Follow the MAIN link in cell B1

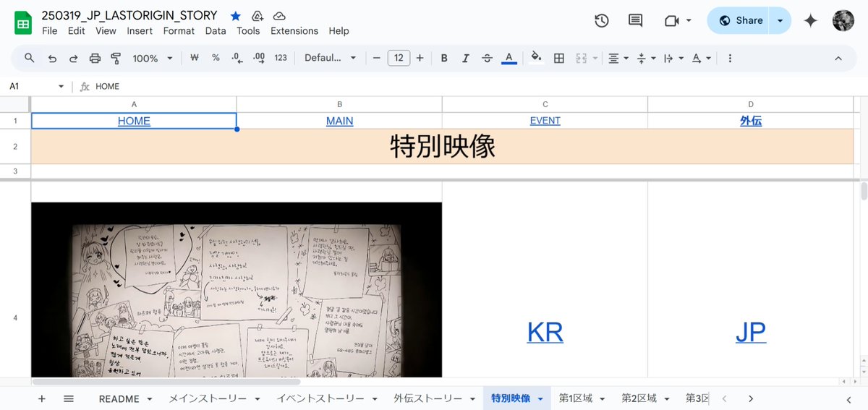coord(339,121)
